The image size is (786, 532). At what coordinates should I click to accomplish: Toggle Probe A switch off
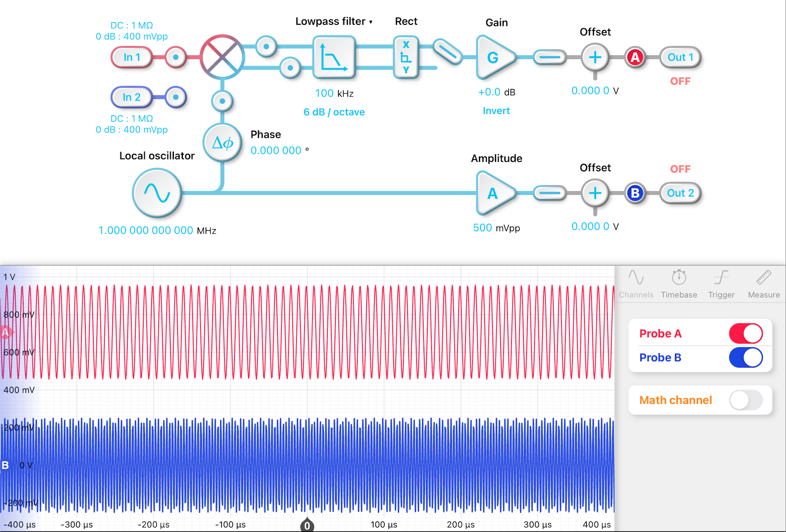746,333
